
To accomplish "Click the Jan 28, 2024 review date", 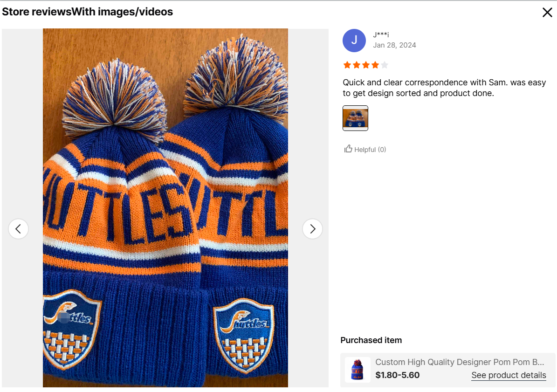I will tap(394, 45).
